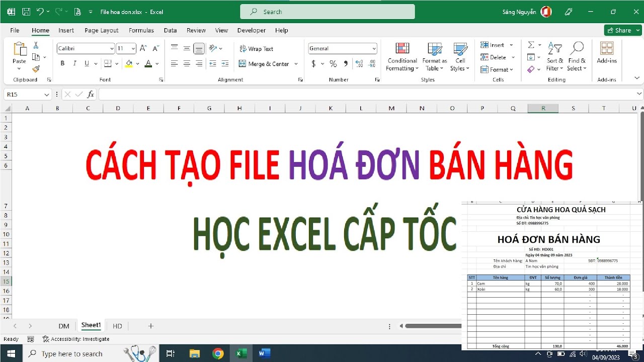Align text to the left
This screenshot has width=644, height=362.
point(175,63)
